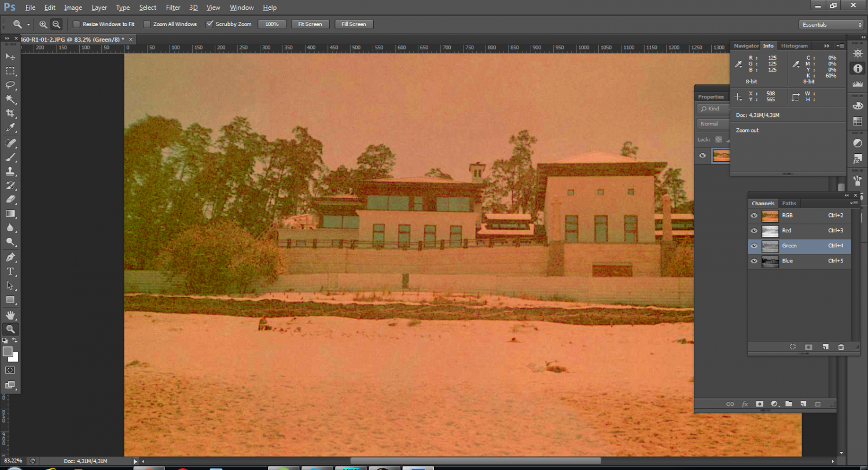The height and width of the screenshot is (470, 868).
Task: Hide the RGB composite channel
Action: point(754,216)
